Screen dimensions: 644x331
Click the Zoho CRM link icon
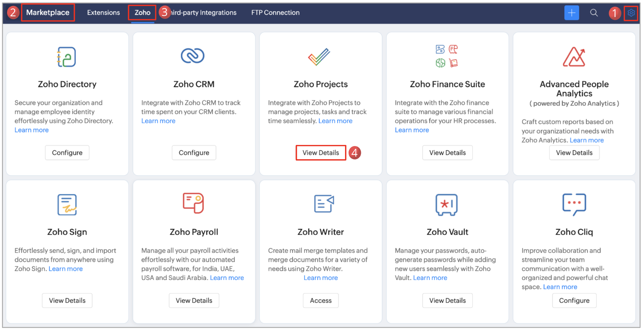click(x=193, y=56)
